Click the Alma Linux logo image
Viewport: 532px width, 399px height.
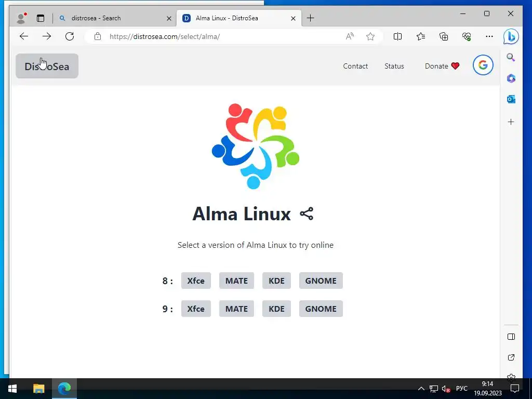click(256, 146)
